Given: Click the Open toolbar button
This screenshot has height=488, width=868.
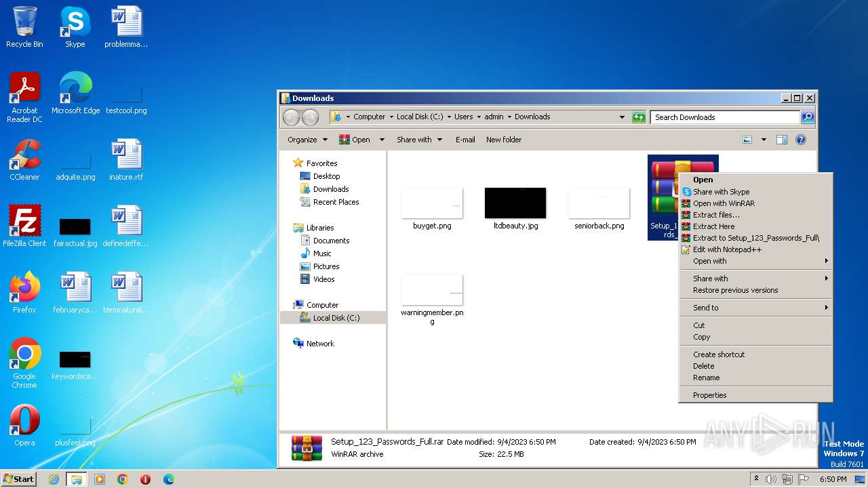Looking at the screenshot, I should [355, 140].
